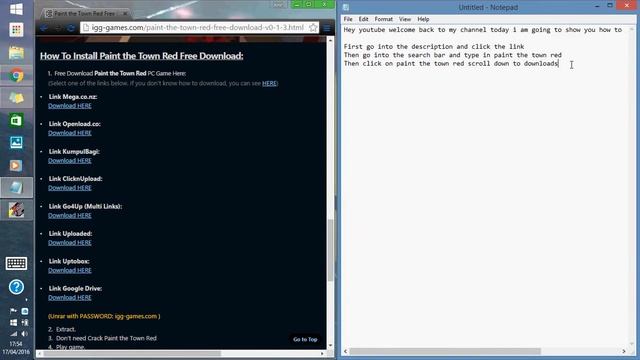Open the File menu in Notepad
Screen dimensions: 640x360
348,19
